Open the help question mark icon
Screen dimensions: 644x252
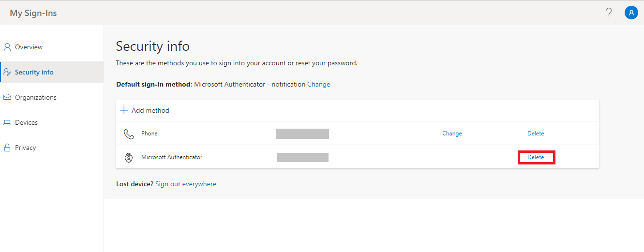(x=609, y=13)
